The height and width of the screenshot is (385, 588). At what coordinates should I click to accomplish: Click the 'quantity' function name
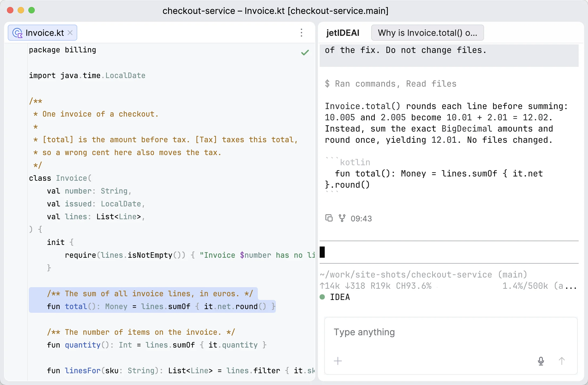click(83, 345)
